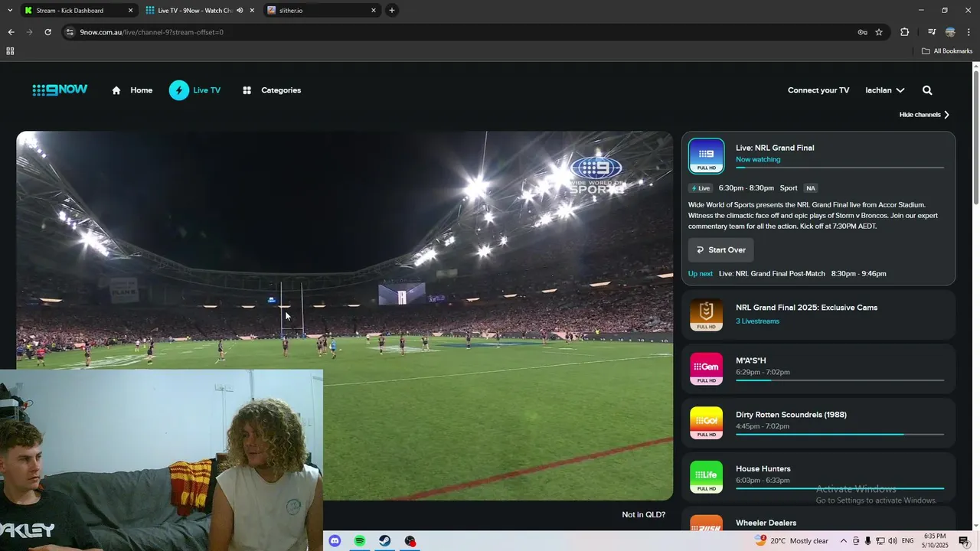Choose Dirty Rotten Scoundrels (1988) title
This screenshot has height=551, width=980.
791,415
